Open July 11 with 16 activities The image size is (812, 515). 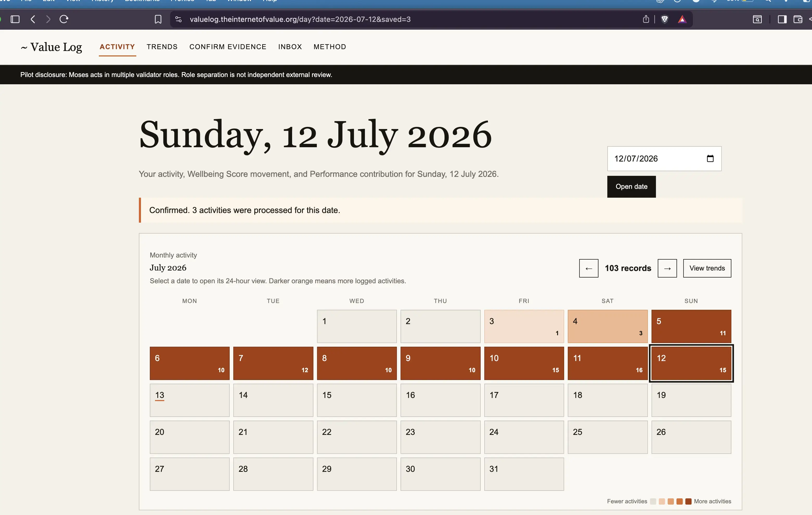click(x=608, y=363)
